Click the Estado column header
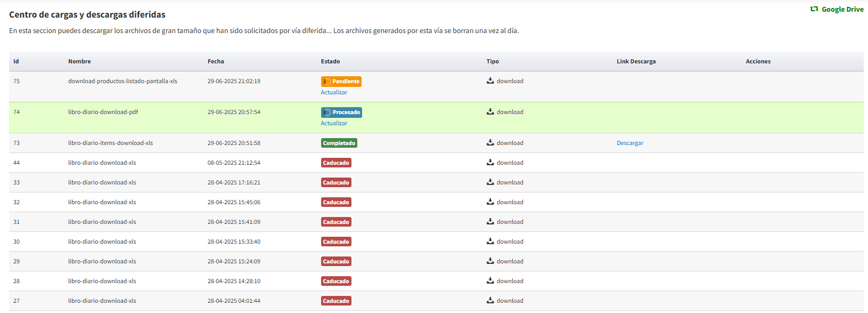Screen dimensions: 868x313 point(330,61)
